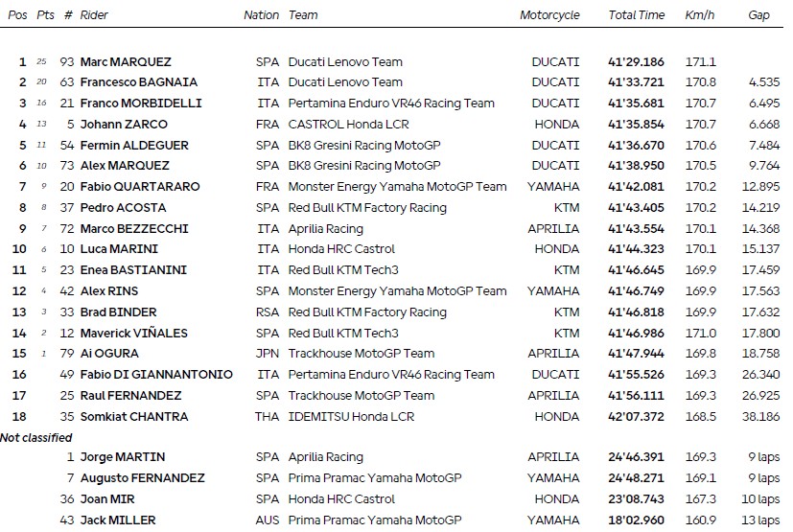Click Joan MIR's total time 23'08.743
This screenshot has width=793, height=532.
click(x=636, y=499)
